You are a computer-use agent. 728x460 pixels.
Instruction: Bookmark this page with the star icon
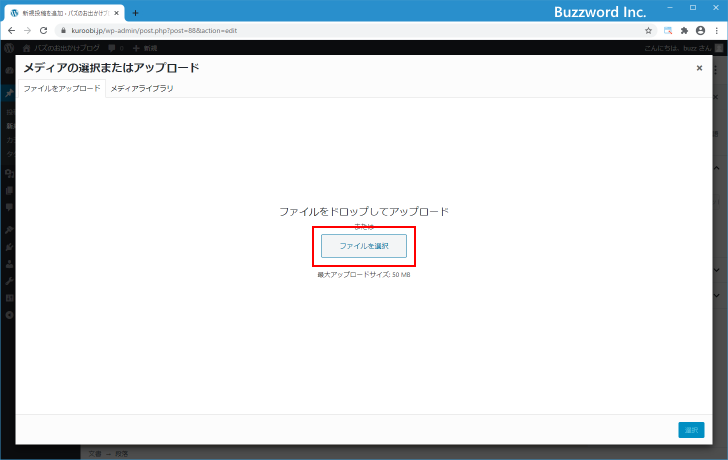[x=648, y=31]
